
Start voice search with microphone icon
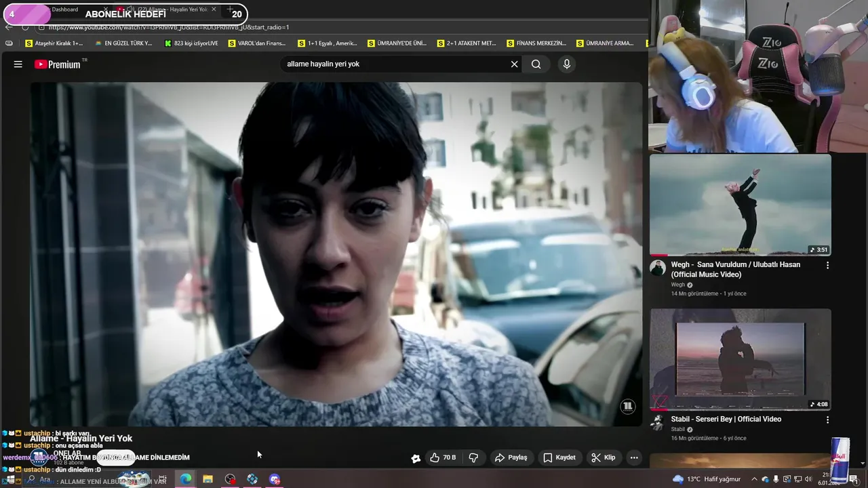(x=567, y=64)
